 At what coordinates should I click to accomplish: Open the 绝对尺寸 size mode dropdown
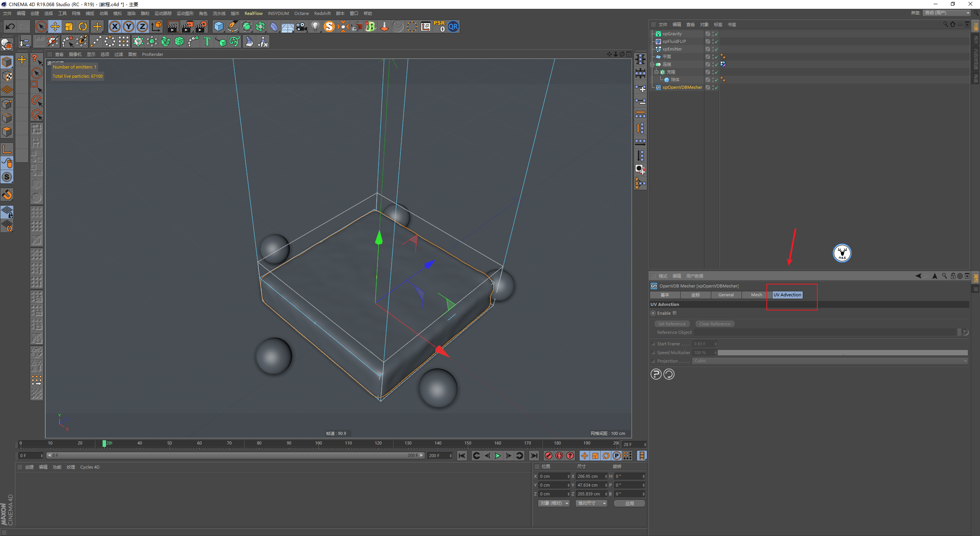(x=591, y=503)
